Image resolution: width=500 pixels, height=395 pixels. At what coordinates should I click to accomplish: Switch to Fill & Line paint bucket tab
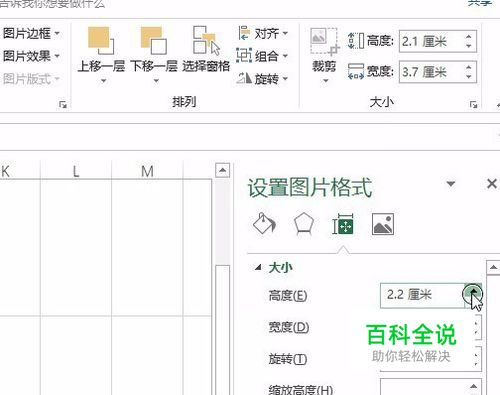click(264, 224)
